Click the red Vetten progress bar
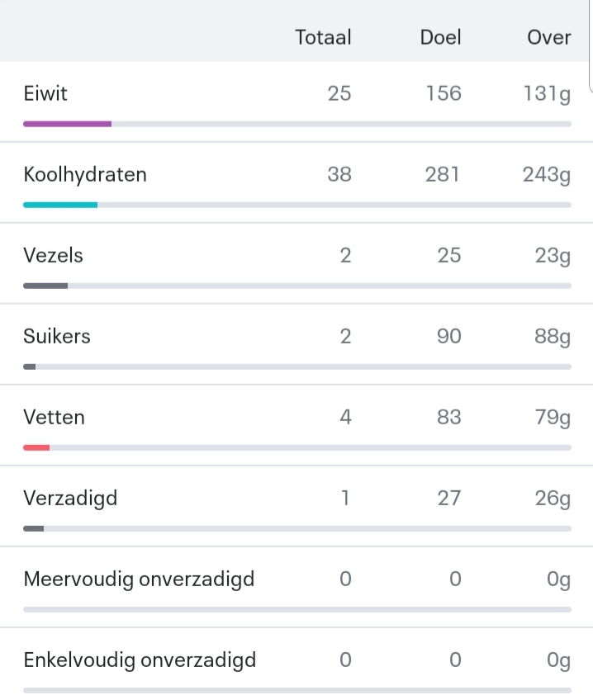This screenshot has width=593, height=700. (37, 447)
